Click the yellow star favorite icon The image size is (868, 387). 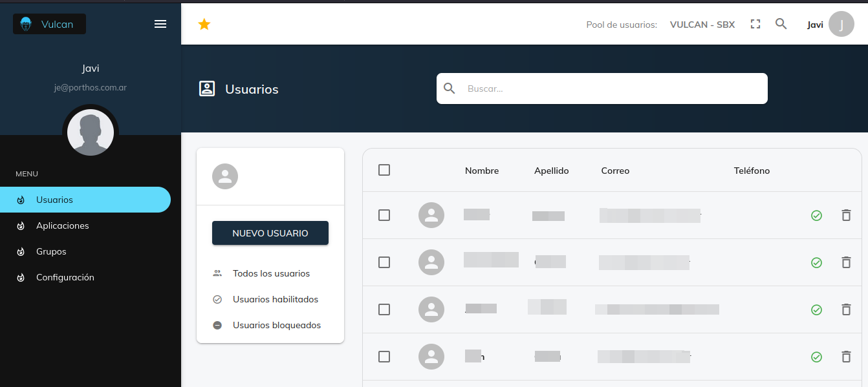coord(204,25)
